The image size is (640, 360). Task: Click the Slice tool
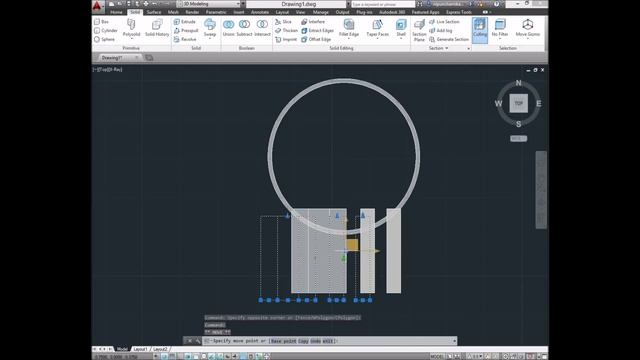pyautogui.click(x=284, y=21)
